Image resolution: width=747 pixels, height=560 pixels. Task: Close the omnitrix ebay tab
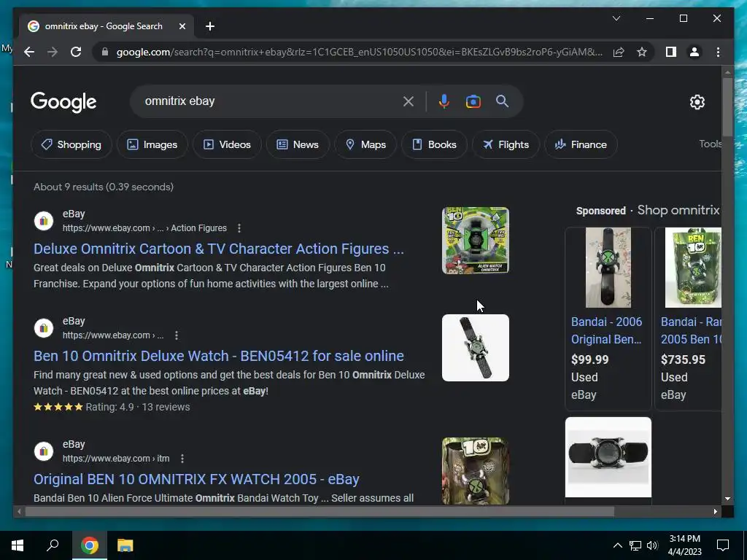[182, 26]
